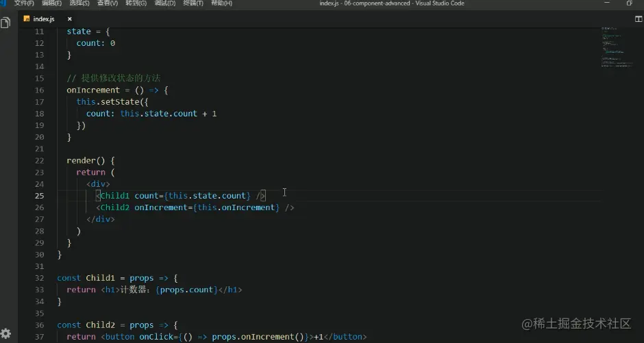Open the 调试(D) menu
This screenshot has width=644, height=343.
pyautogui.click(x=164, y=3)
